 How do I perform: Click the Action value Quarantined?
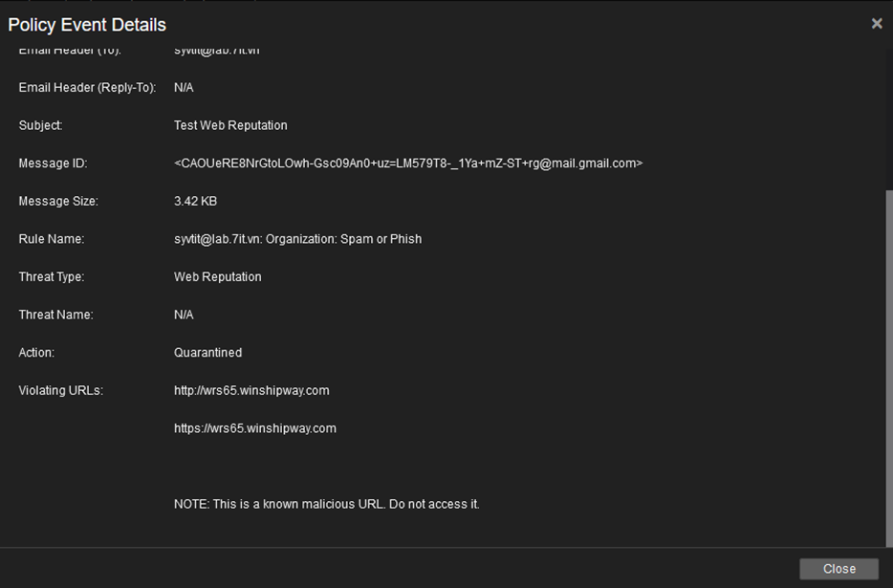tap(207, 353)
